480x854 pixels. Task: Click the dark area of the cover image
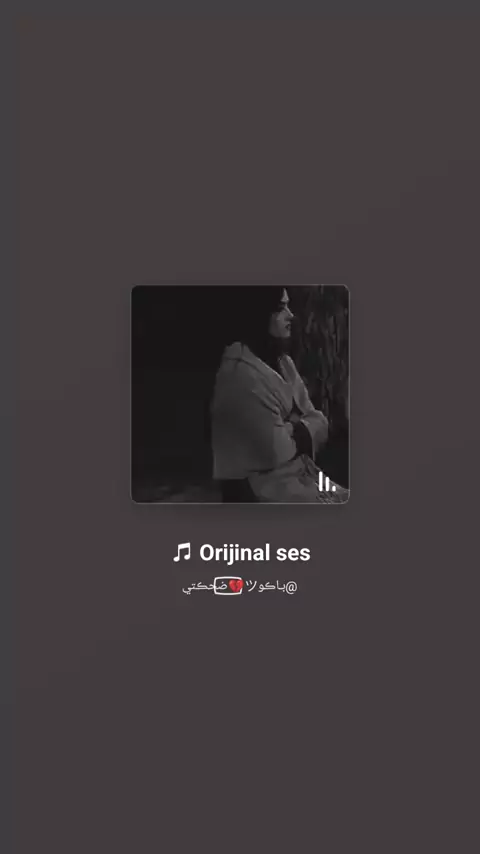[172, 381]
